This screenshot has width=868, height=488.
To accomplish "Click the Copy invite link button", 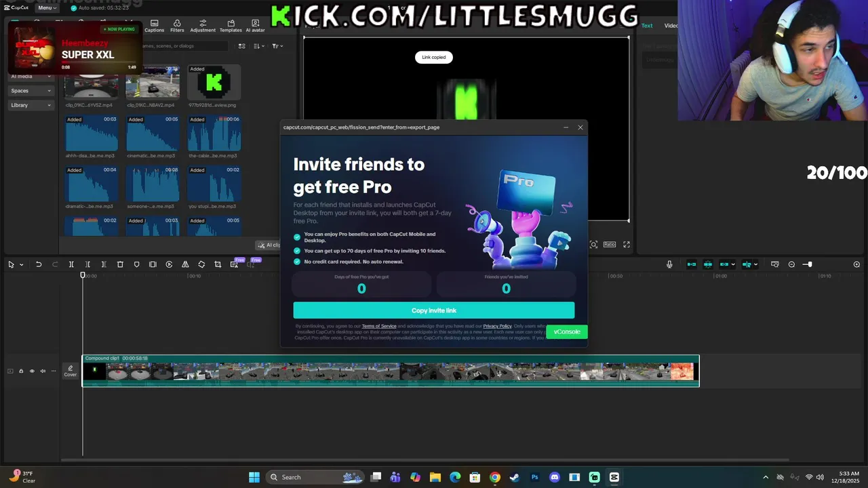I will click(434, 310).
